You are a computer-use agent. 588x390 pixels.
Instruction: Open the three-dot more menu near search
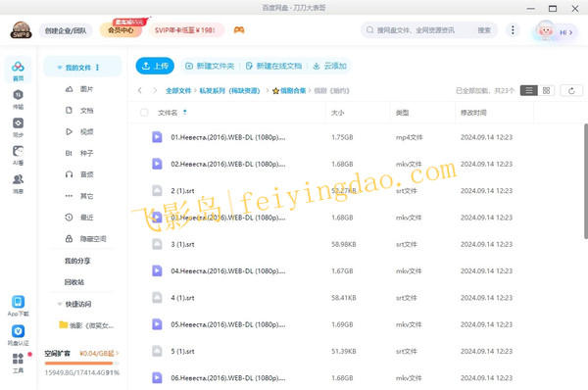513,30
